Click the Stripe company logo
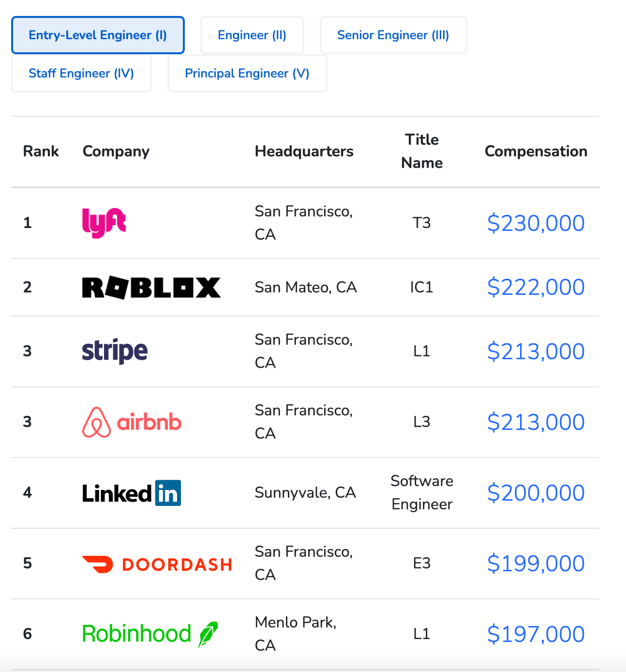 click(x=114, y=351)
